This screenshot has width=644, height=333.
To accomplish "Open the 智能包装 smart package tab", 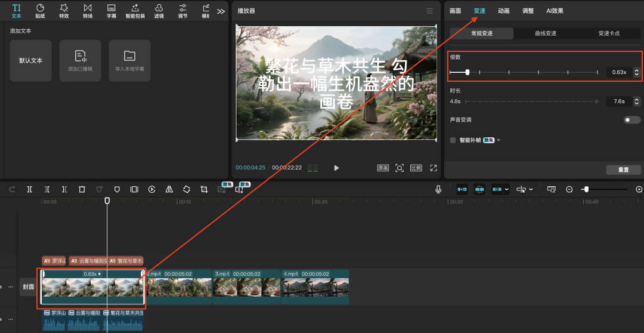I will 135,11.
